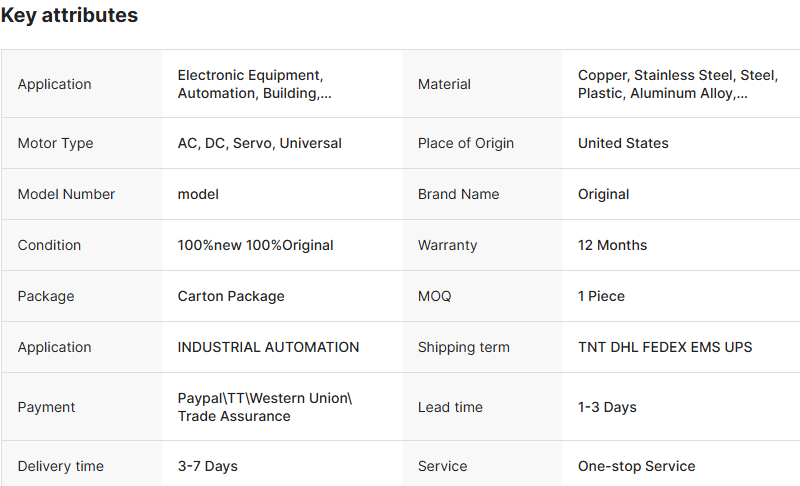Click the Motor Type label
The image size is (800, 486).
point(55,143)
